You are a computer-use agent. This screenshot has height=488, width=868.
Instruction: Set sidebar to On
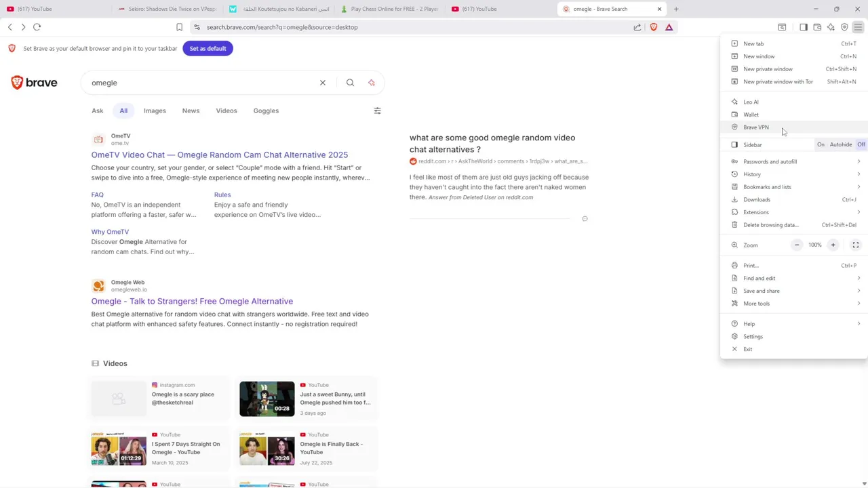[821, 144]
